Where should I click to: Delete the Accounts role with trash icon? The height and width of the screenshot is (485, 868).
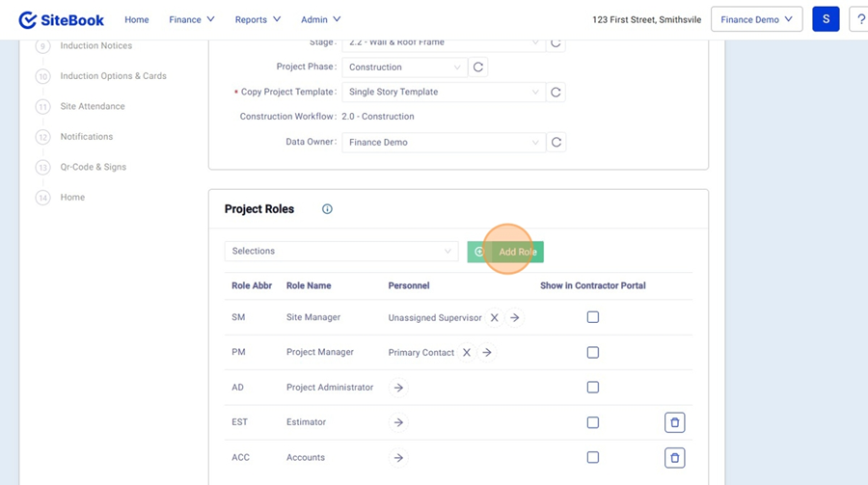[675, 458]
